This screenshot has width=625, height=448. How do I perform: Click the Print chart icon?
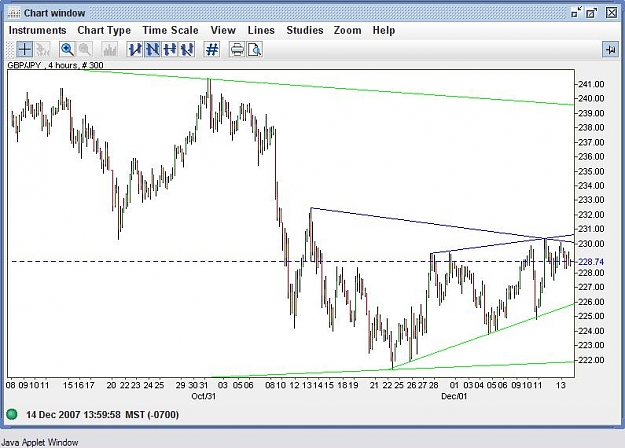[237, 49]
